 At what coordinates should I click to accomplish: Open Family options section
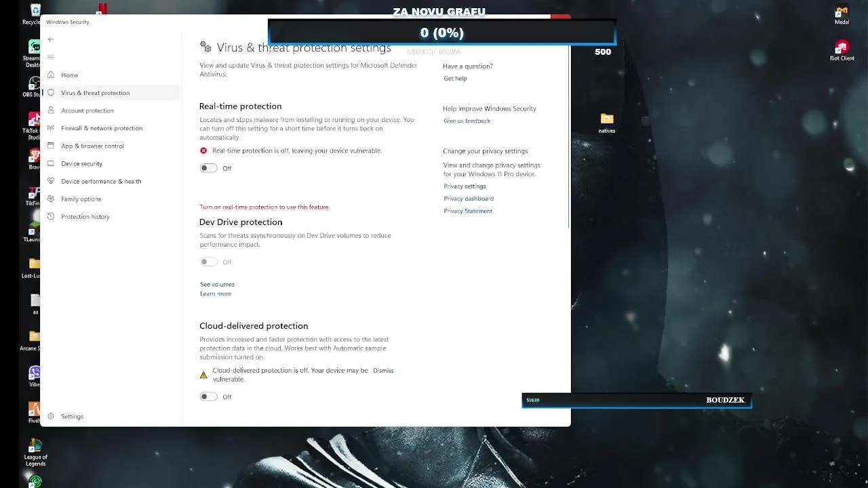[110, 199]
